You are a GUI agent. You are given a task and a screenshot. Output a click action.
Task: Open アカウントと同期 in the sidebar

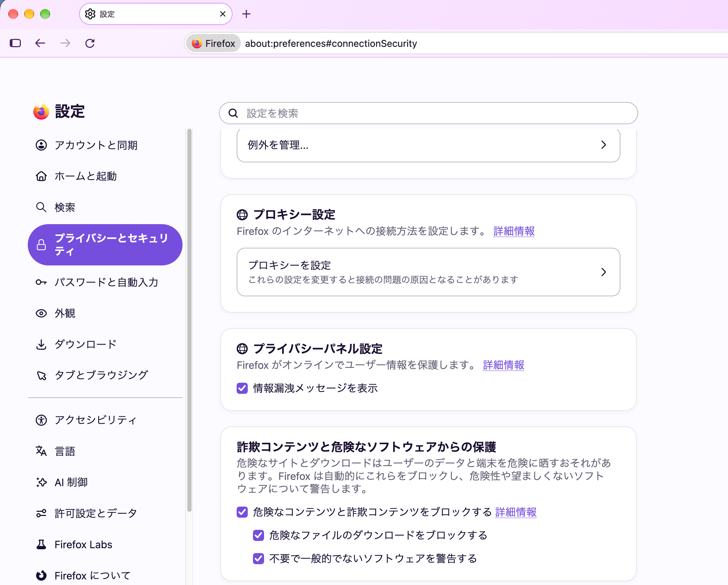tap(105, 145)
